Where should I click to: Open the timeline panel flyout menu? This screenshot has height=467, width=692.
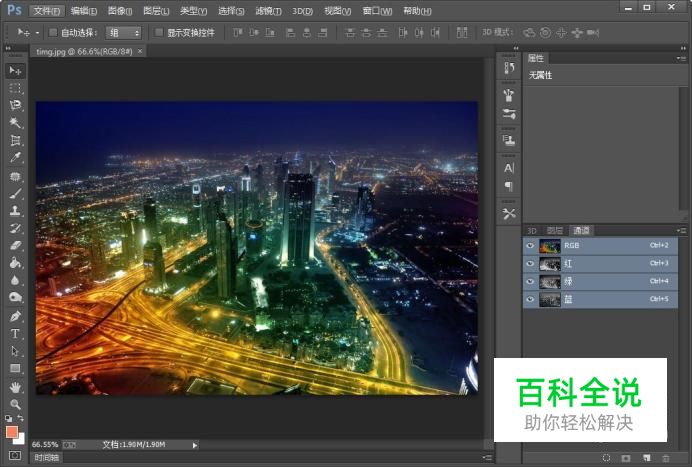coord(487,458)
